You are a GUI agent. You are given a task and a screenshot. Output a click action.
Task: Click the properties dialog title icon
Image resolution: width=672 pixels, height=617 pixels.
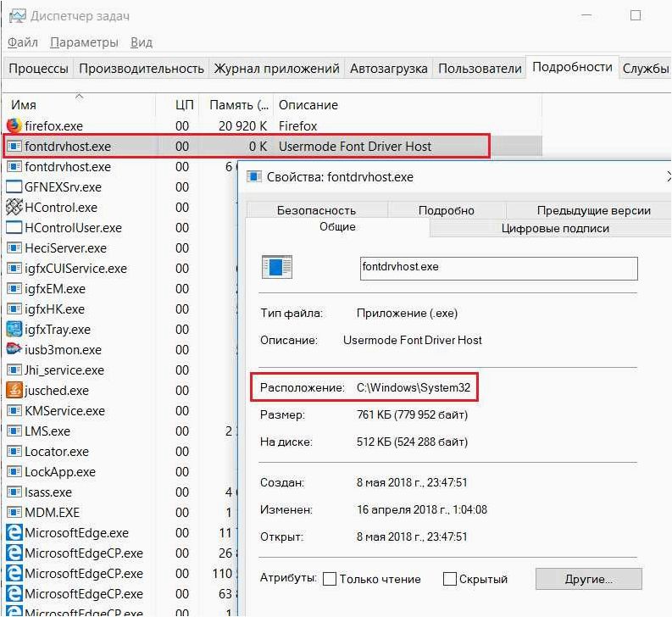253,176
